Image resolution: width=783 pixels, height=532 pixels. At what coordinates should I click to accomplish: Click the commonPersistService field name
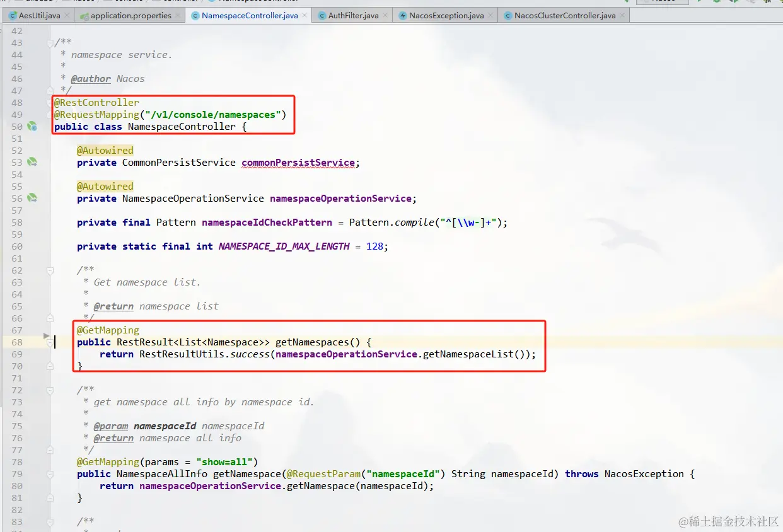click(298, 163)
